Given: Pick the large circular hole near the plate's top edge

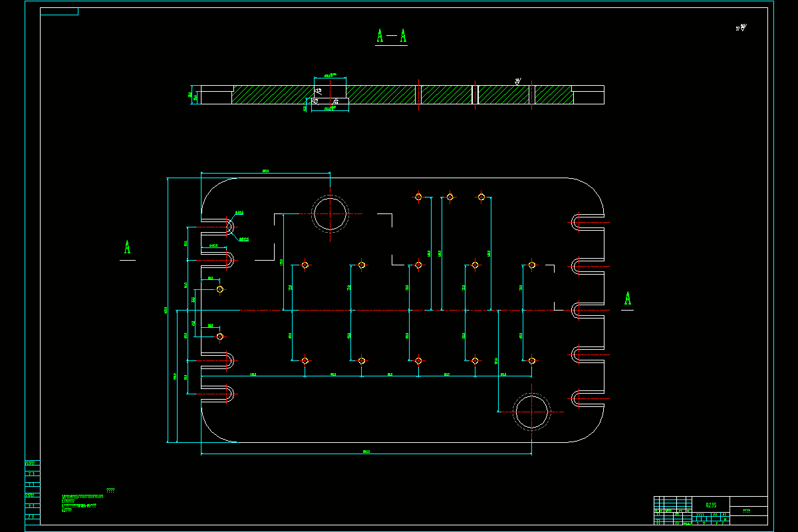Looking at the screenshot, I should pyautogui.click(x=330, y=213).
